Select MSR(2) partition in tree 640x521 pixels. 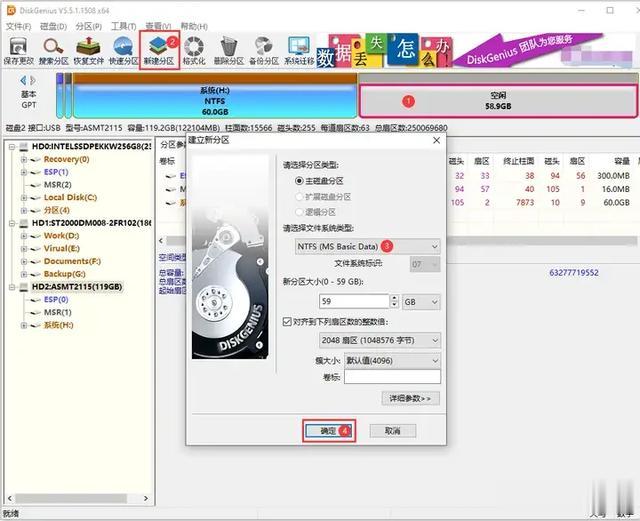pos(58,185)
